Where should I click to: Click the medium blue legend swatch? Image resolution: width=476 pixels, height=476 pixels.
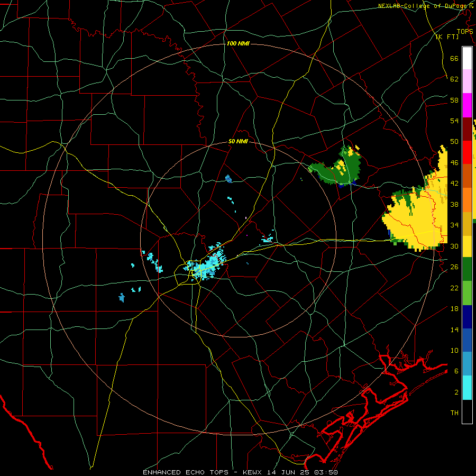point(467,340)
